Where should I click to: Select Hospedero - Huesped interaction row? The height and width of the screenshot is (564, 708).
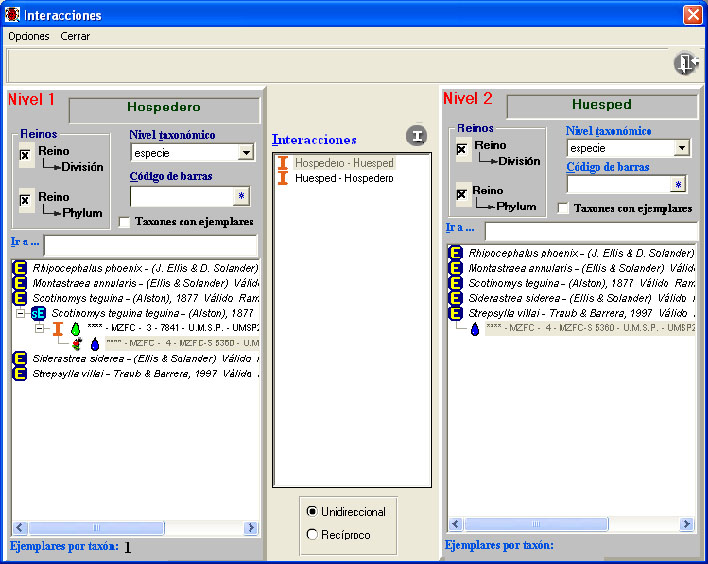pos(344,163)
